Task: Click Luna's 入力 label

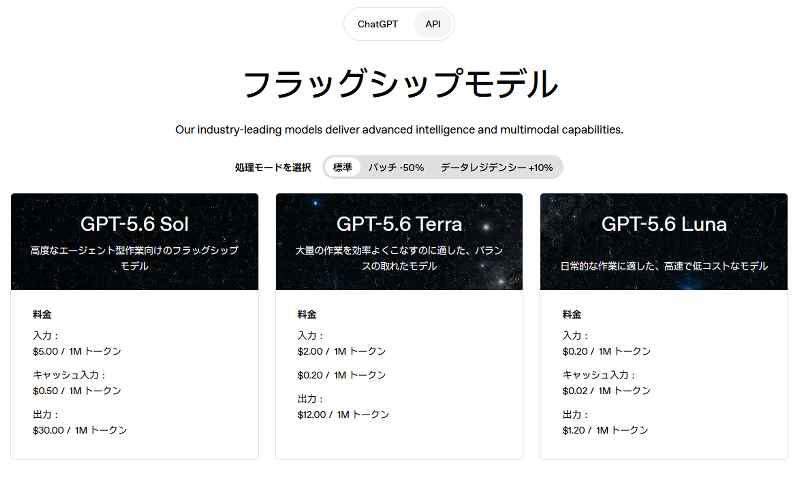Action: (575, 336)
